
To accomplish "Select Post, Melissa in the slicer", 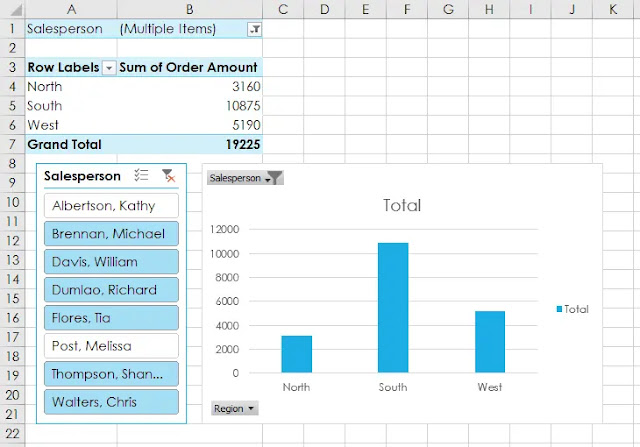I will [111, 346].
